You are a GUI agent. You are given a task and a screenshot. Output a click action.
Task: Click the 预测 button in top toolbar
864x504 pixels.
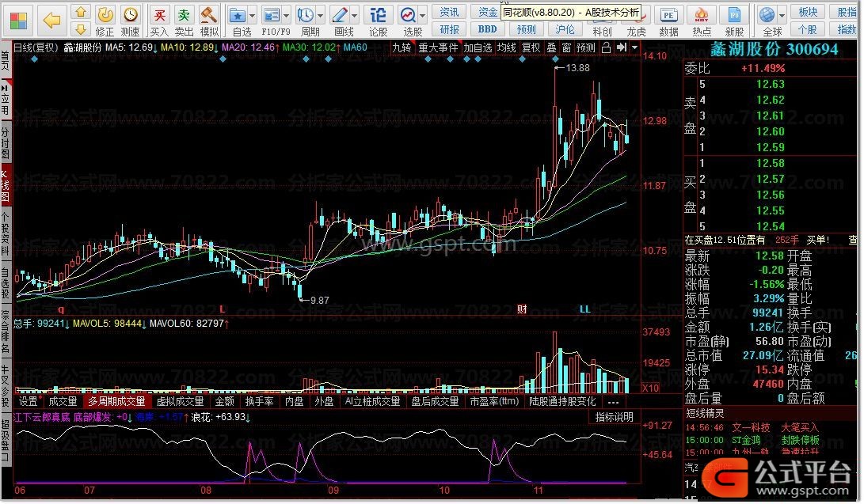[526, 29]
